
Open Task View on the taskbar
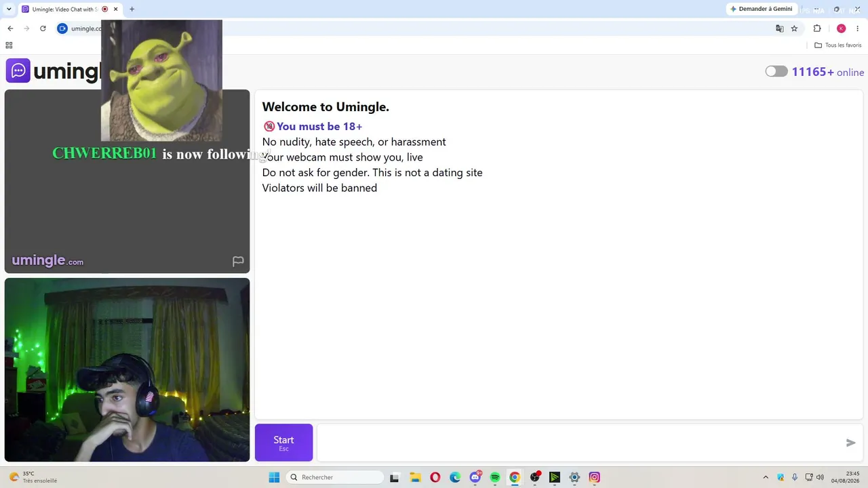coord(394,477)
